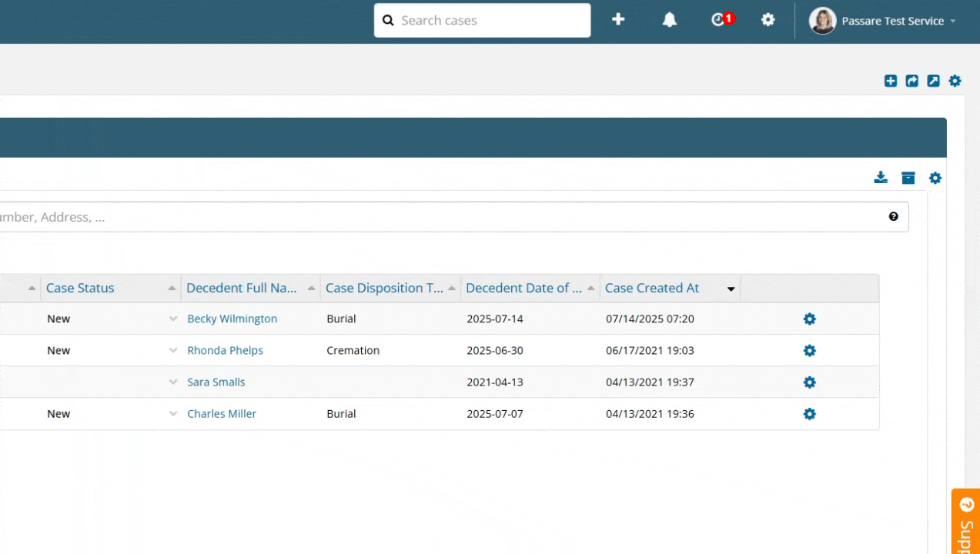Open the gear icon above the panel
980x554 pixels.
955,81
